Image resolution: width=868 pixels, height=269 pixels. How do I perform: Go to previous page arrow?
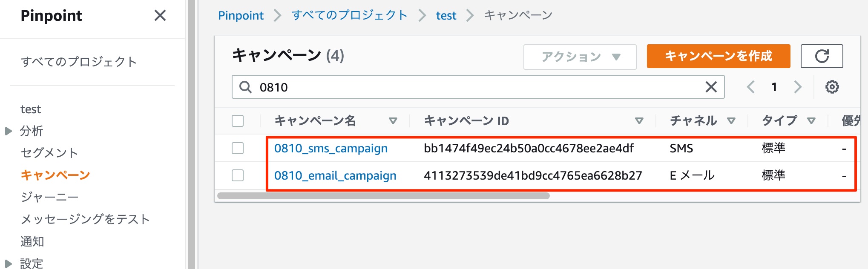pyautogui.click(x=751, y=87)
